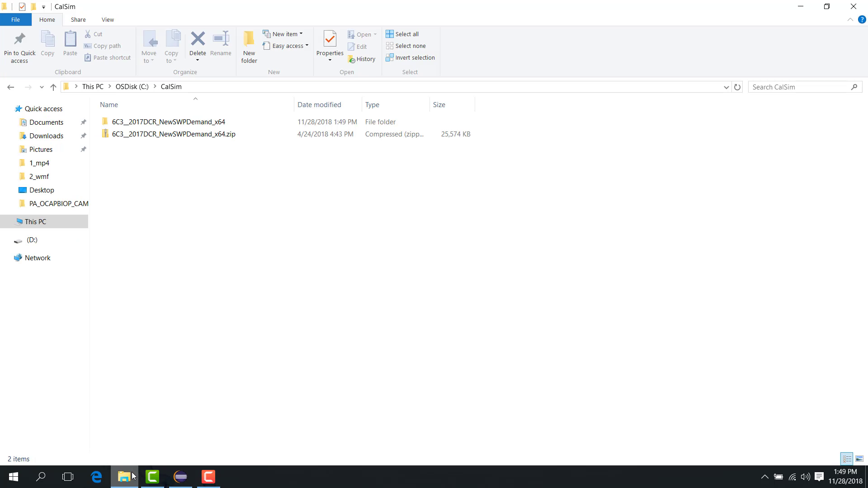The image size is (868, 488).
Task: Expand the Properties dropdown arrow
Action: point(330,60)
